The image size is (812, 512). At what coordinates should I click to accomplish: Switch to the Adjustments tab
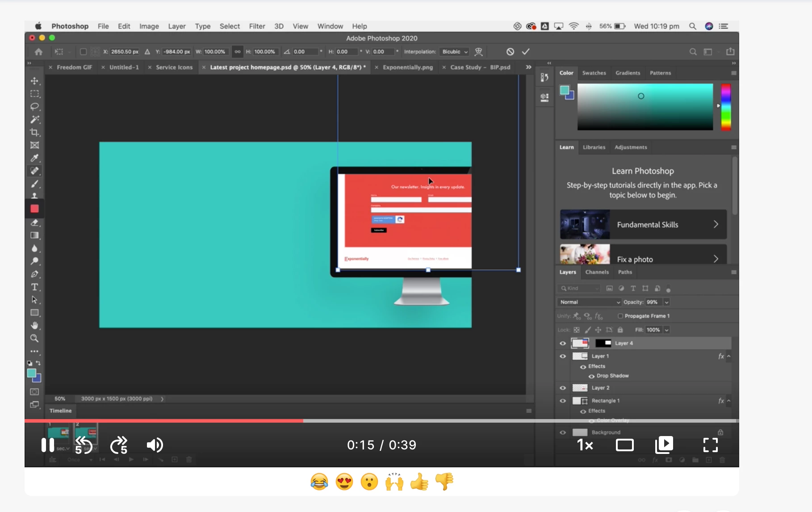[631, 147]
